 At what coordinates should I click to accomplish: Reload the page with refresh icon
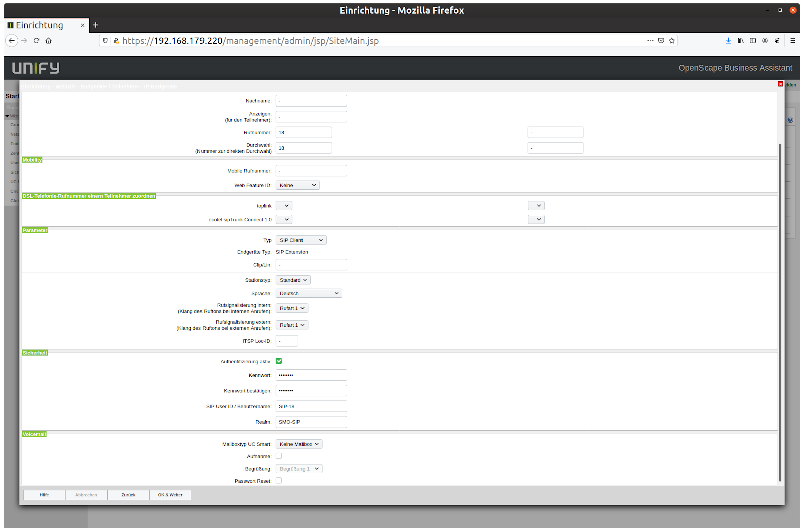coord(36,41)
